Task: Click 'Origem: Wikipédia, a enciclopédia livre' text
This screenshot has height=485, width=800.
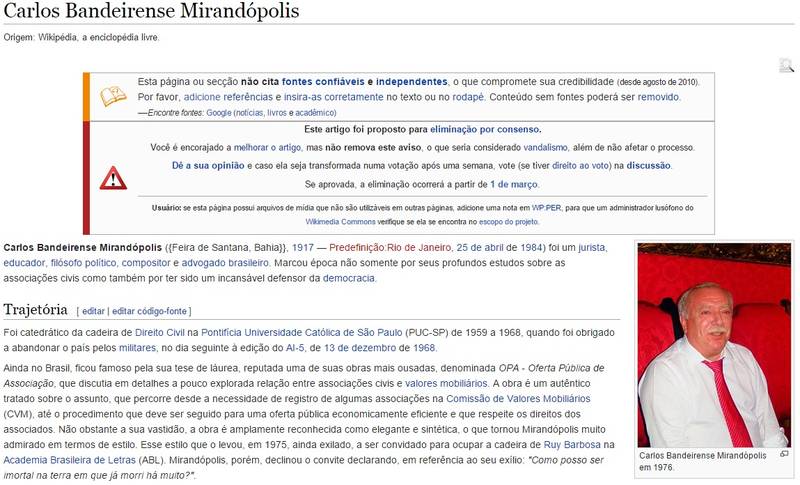Action: click(81, 37)
